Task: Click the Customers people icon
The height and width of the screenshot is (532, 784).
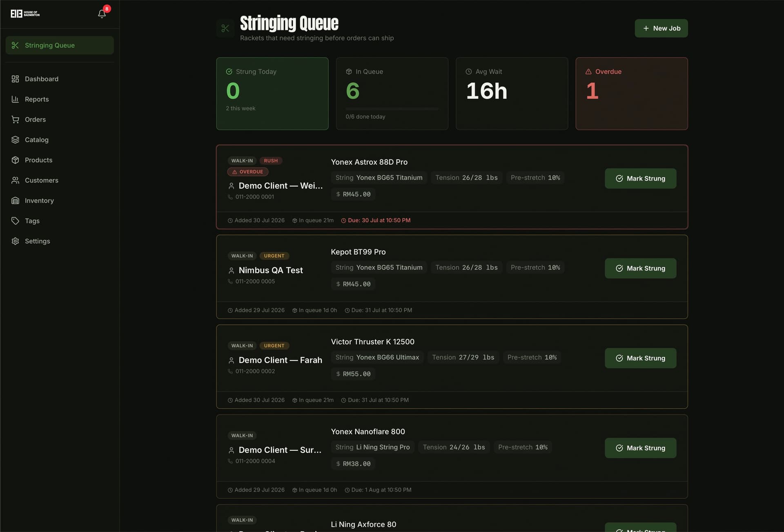Action: click(x=15, y=180)
